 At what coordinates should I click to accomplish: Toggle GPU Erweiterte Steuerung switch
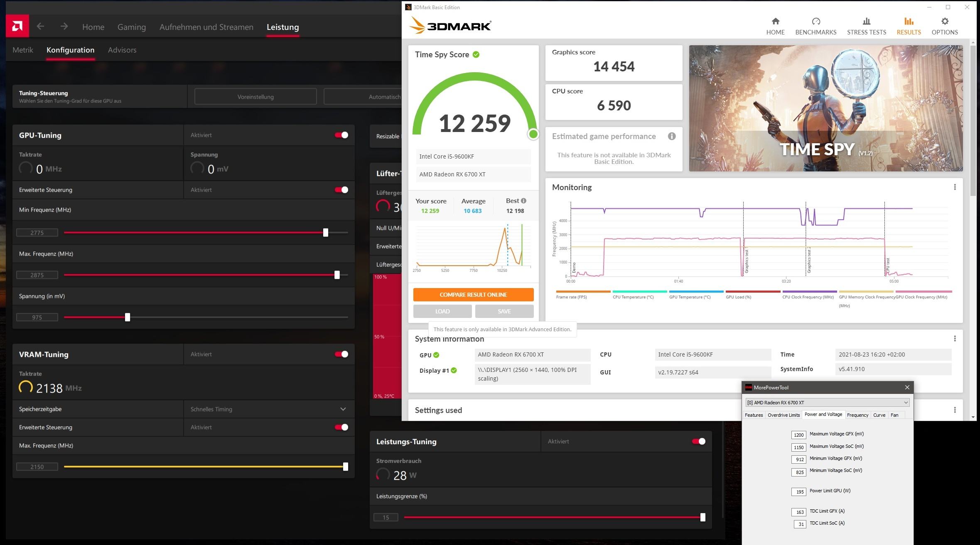coord(341,190)
